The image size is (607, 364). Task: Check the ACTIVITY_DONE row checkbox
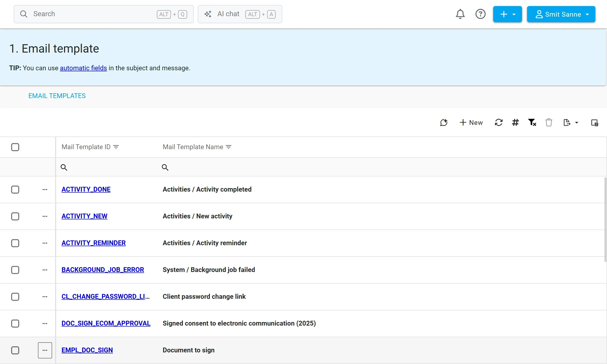click(x=15, y=190)
